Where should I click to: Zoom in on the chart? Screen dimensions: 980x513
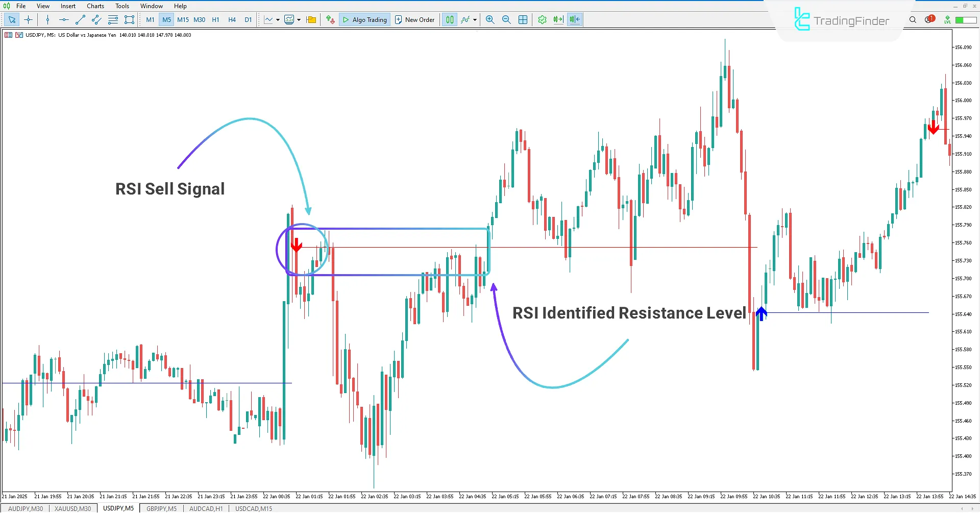coord(489,19)
